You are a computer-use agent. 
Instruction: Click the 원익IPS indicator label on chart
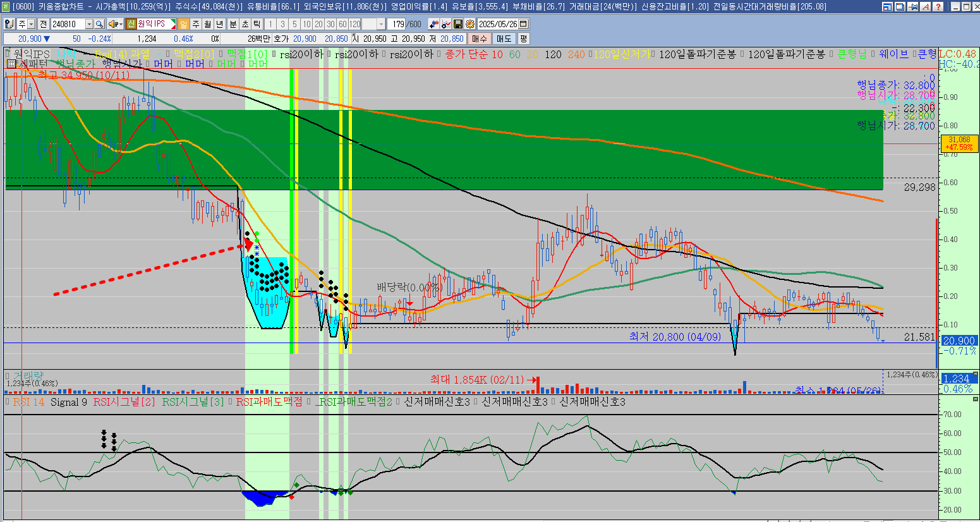coord(30,54)
